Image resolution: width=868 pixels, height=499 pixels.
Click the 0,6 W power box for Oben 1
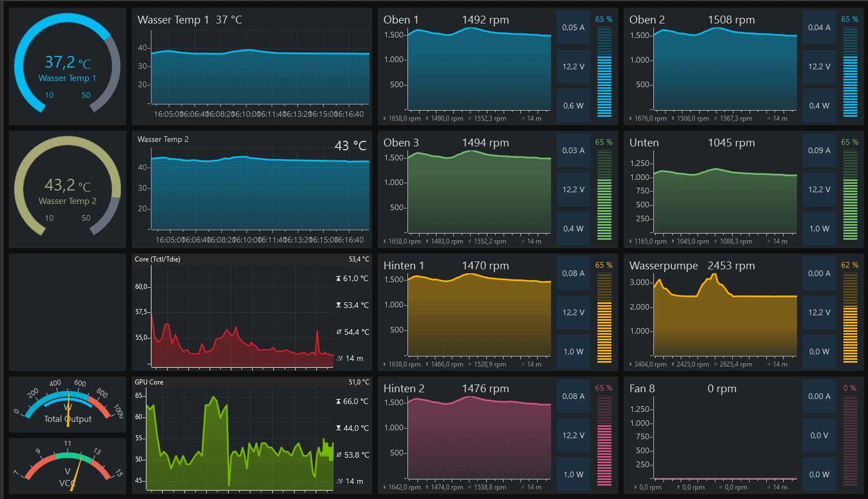click(x=573, y=106)
